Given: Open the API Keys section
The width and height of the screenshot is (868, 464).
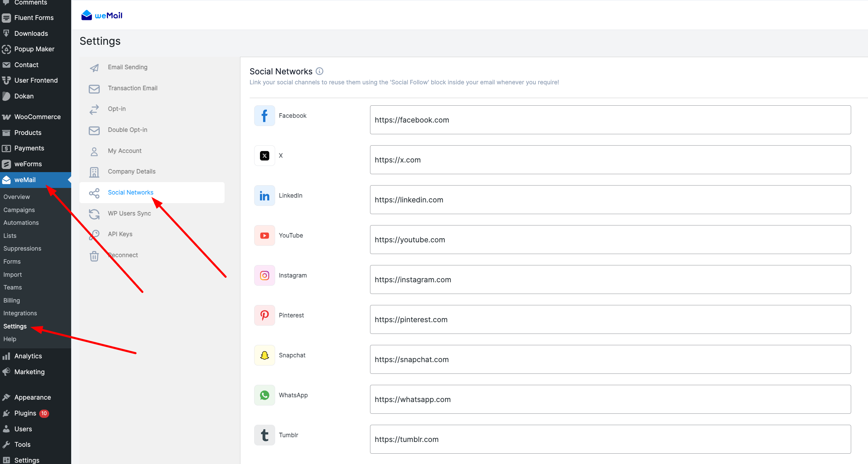Looking at the screenshot, I should (x=120, y=234).
